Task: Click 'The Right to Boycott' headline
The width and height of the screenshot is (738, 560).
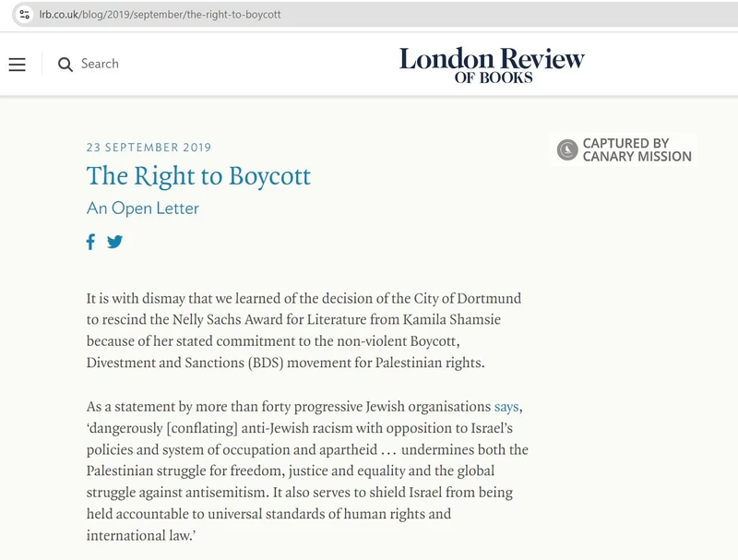Action: (x=198, y=176)
